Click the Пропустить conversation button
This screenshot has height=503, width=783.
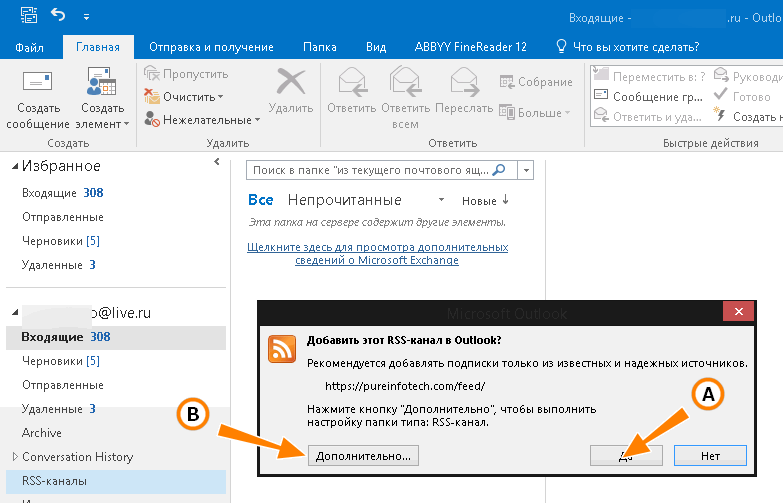click(x=186, y=74)
